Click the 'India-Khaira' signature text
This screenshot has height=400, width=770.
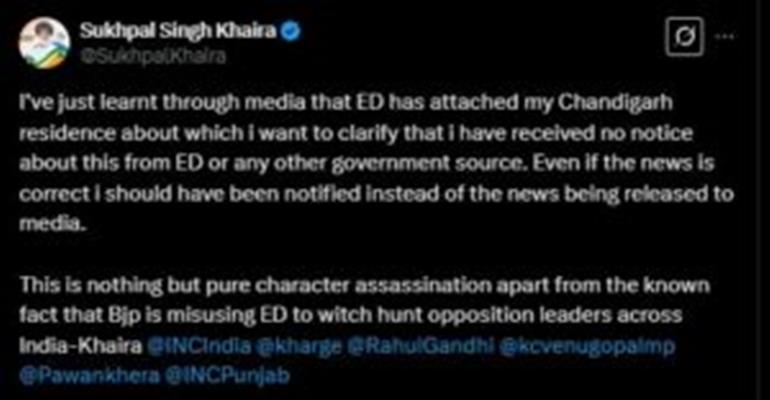pos(81,346)
